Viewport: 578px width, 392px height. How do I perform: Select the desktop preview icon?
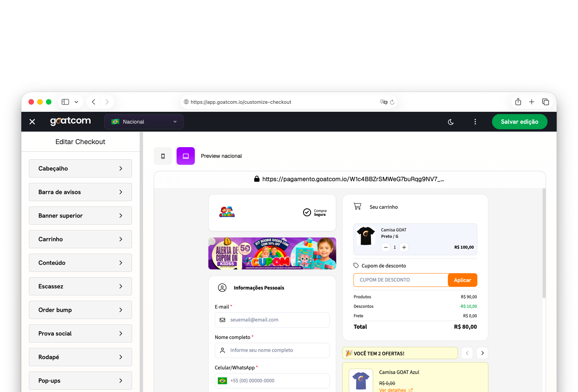[x=186, y=156]
